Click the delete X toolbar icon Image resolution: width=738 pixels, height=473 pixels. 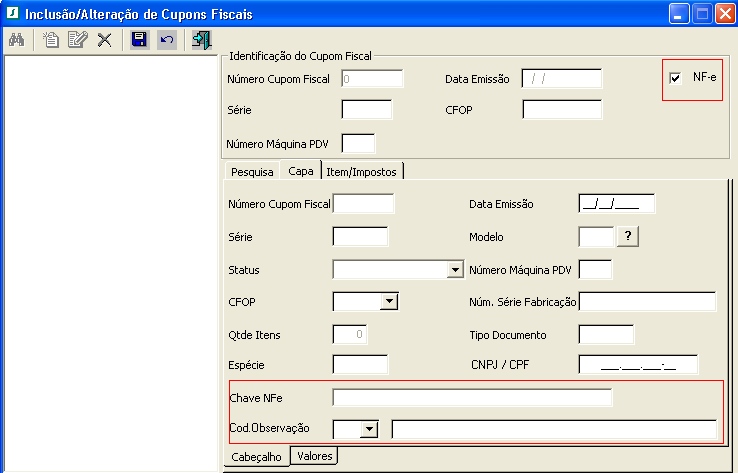104,40
